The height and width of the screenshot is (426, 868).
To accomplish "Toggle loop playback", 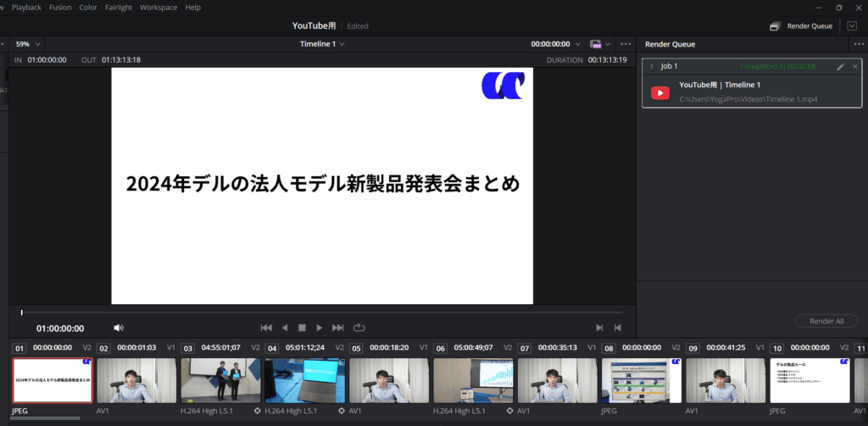I will pyautogui.click(x=359, y=328).
